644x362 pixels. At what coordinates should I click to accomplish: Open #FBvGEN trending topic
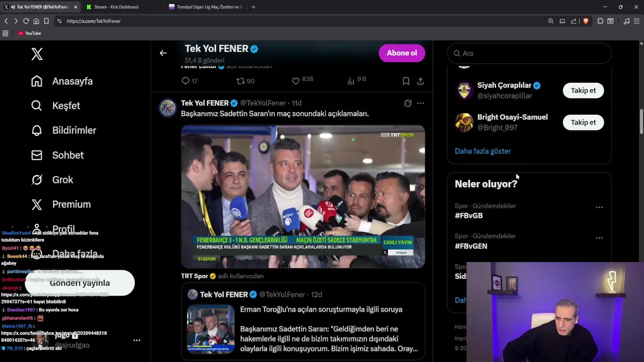coord(471,246)
